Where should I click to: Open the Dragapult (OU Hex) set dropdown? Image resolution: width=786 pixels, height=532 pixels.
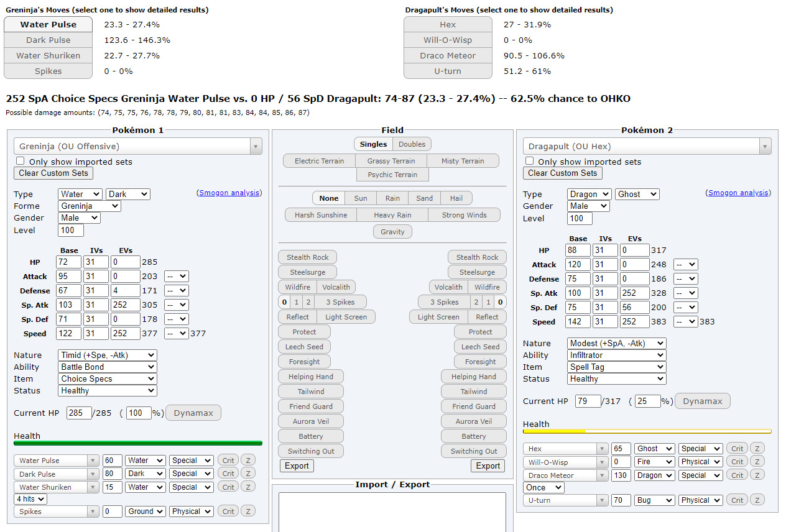point(647,147)
